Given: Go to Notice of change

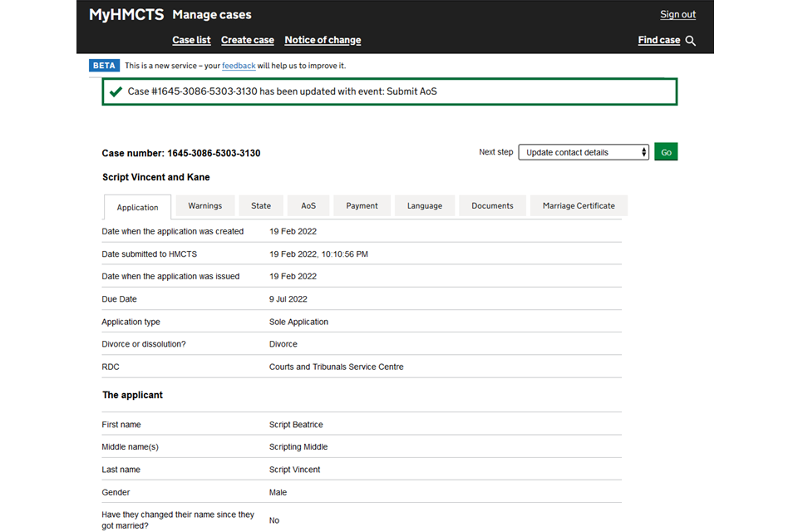Looking at the screenshot, I should pyautogui.click(x=323, y=40).
